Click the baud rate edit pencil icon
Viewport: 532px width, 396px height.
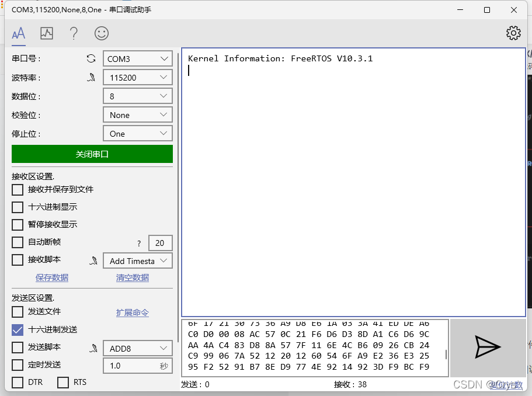coord(91,78)
